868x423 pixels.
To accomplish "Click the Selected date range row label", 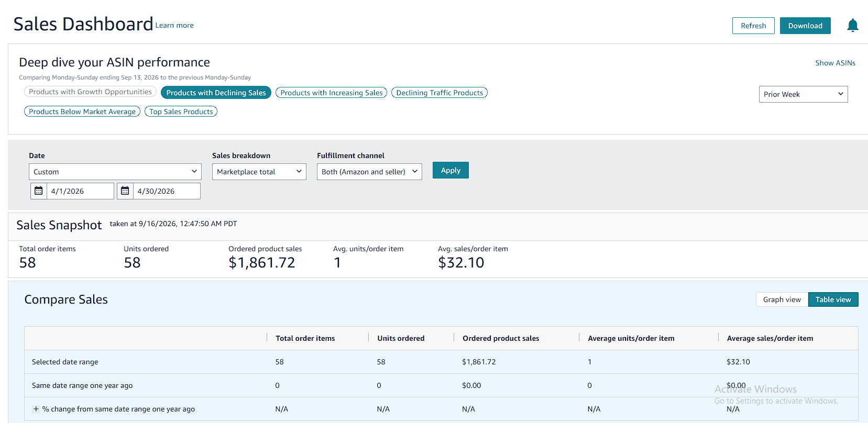I will [x=65, y=362].
